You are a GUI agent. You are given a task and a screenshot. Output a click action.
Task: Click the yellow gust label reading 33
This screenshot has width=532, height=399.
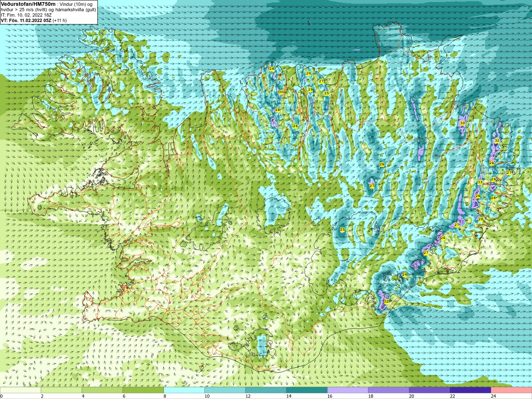[x=480, y=182]
